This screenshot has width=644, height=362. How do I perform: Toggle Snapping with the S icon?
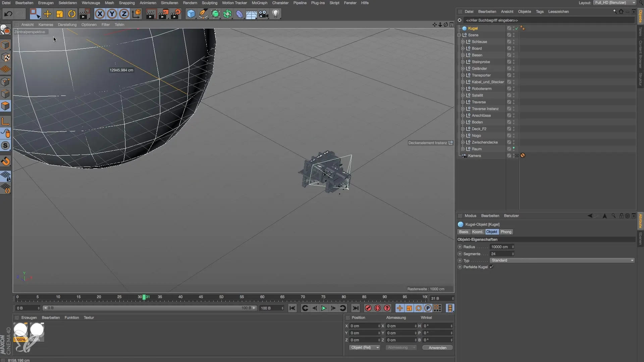(6, 145)
